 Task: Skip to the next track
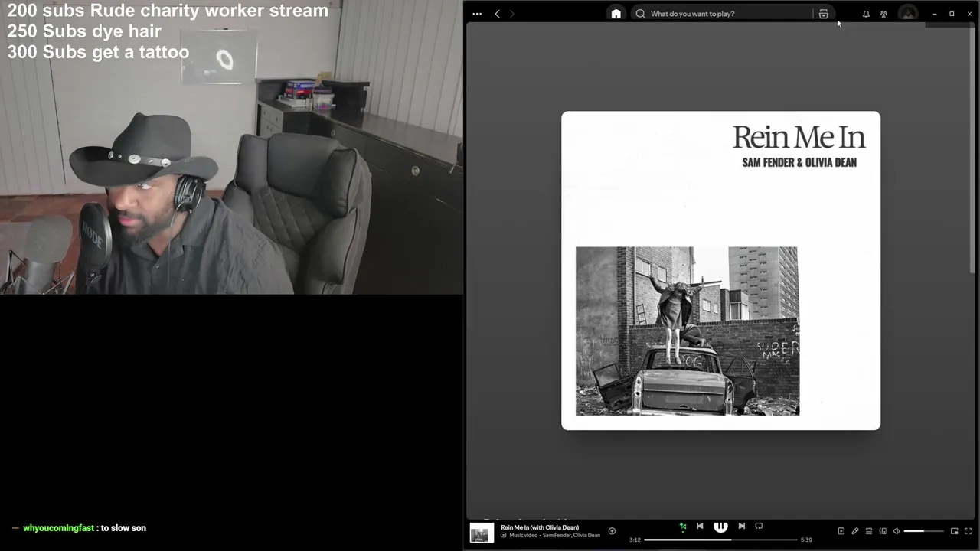(741, 526)
